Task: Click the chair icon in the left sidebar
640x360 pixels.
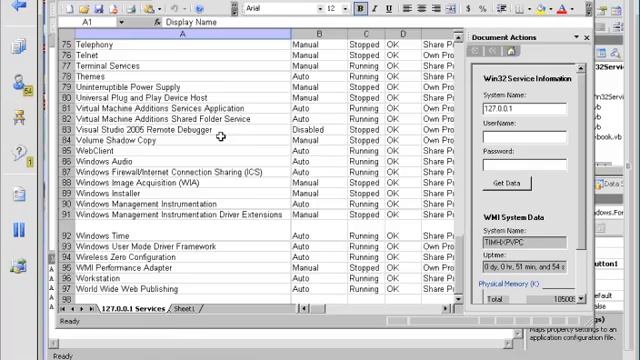Action: [x=19, y=118]
